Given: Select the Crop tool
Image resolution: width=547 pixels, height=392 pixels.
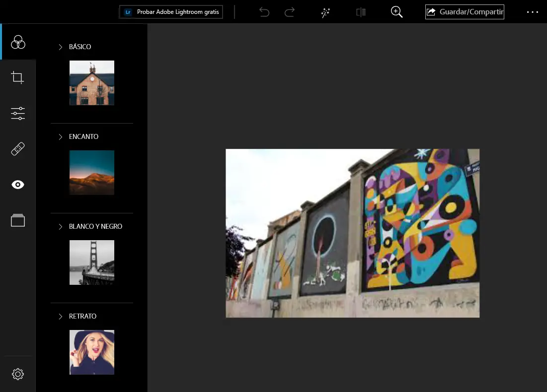Looking at the screenshot, I should click(x=17, y=77).
